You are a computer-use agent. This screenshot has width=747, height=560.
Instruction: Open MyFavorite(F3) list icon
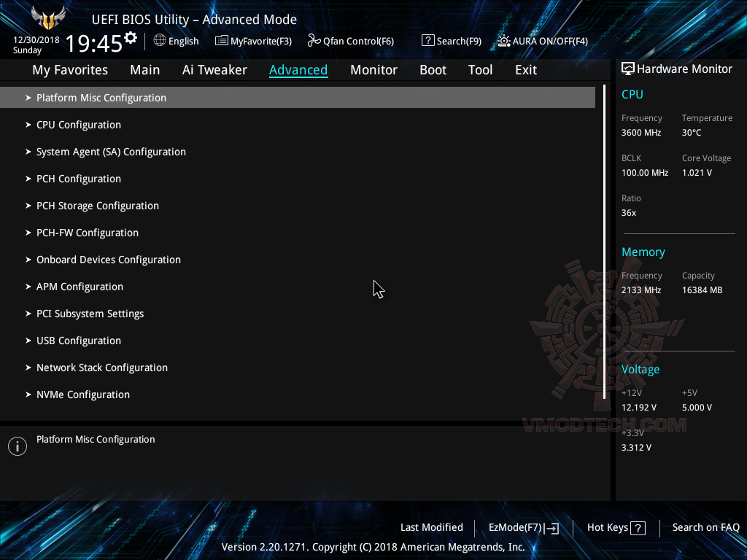click(x=221, y=41)
